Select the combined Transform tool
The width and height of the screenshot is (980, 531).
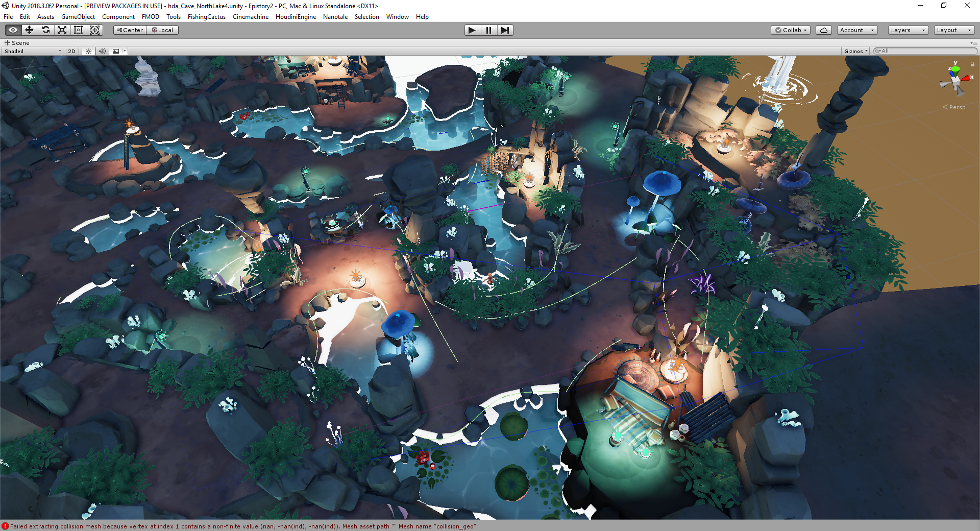[x=95, y=30]
